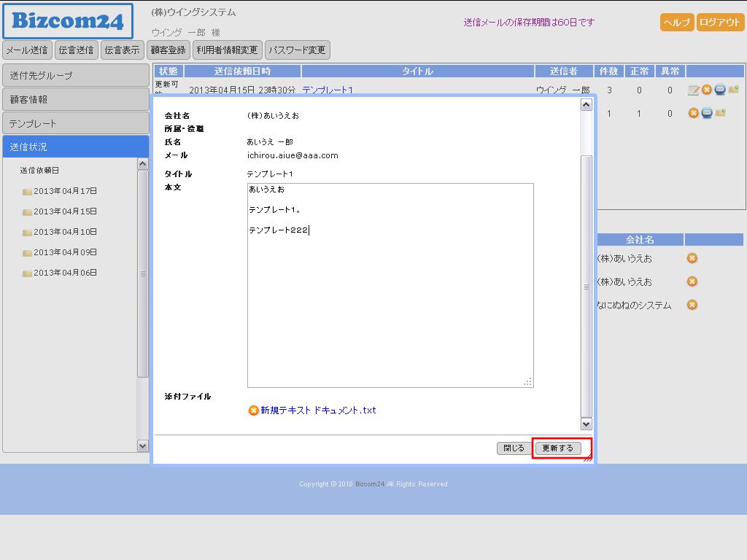The width and height of the screenshot is (747, 560).
Task: Click orange delete icon in first message row
Action: [x=706, y=90]
